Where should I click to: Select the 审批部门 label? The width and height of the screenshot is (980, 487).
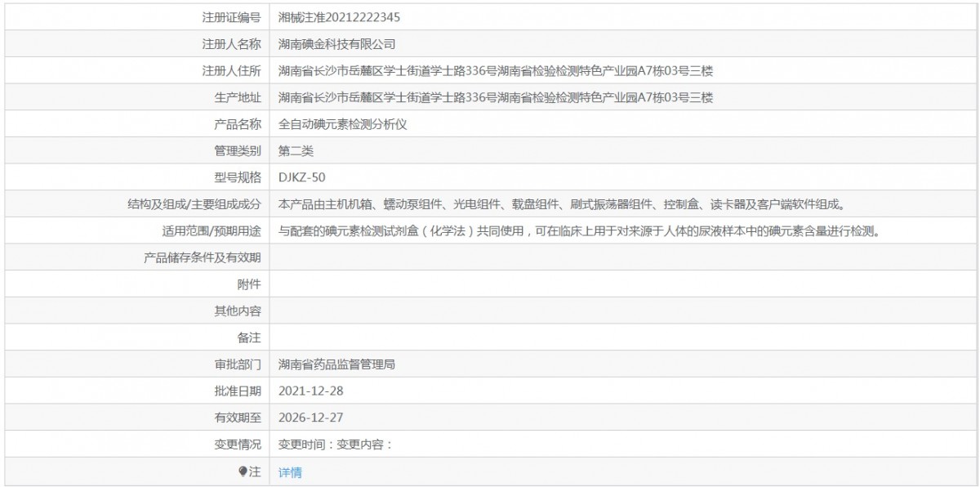tap(238, 364)
